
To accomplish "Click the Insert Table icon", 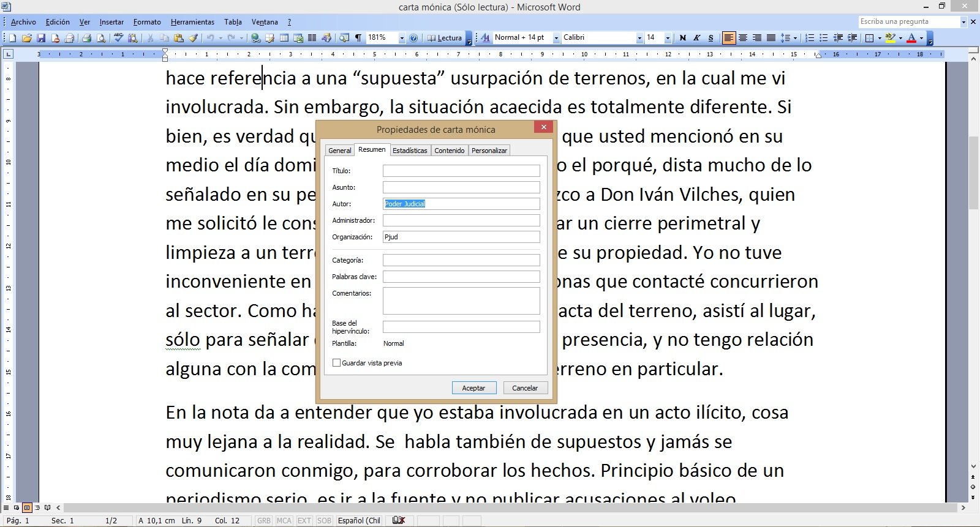I will (284, 38).
